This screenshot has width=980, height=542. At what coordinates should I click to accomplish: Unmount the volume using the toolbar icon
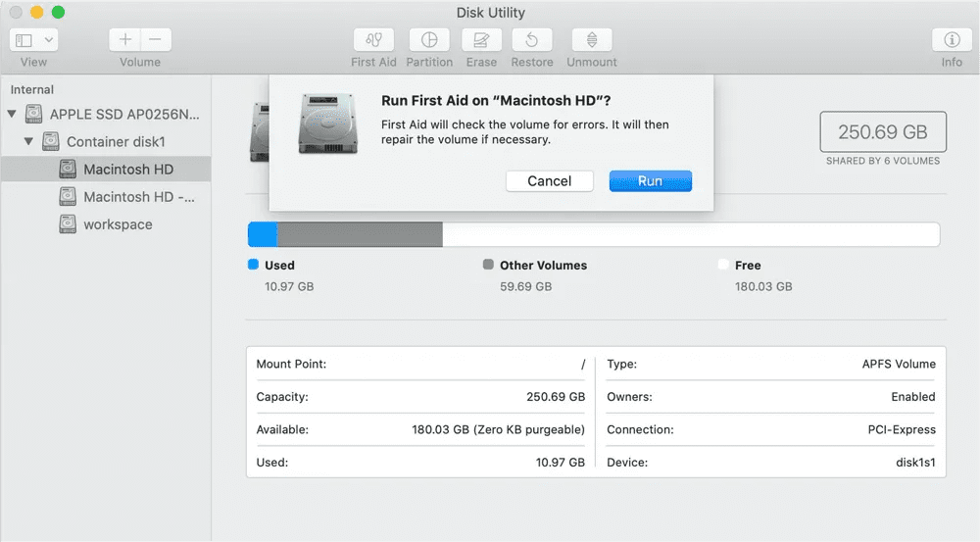point(592,40)
